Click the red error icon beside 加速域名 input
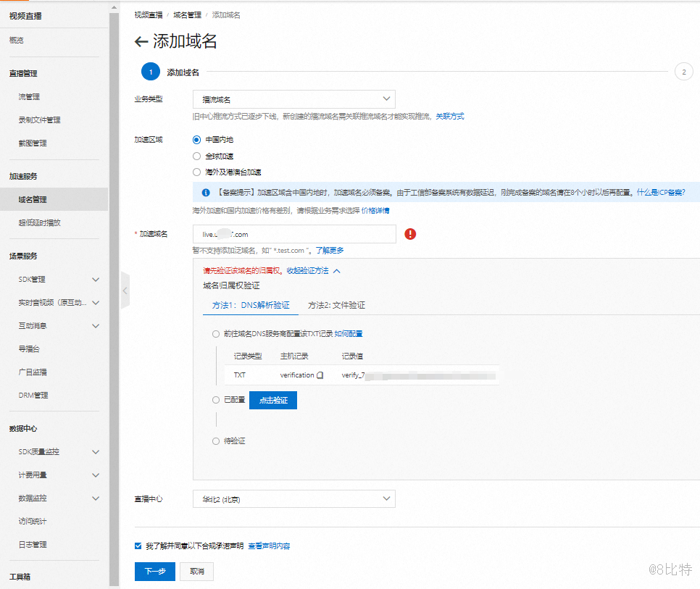 (x=409, y=233)
